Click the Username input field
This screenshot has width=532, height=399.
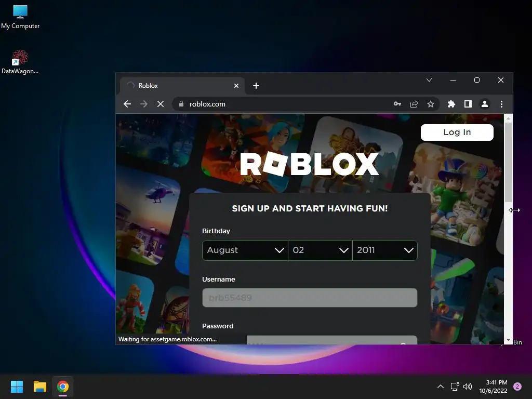pyautogui.click(x=310, y=298)
